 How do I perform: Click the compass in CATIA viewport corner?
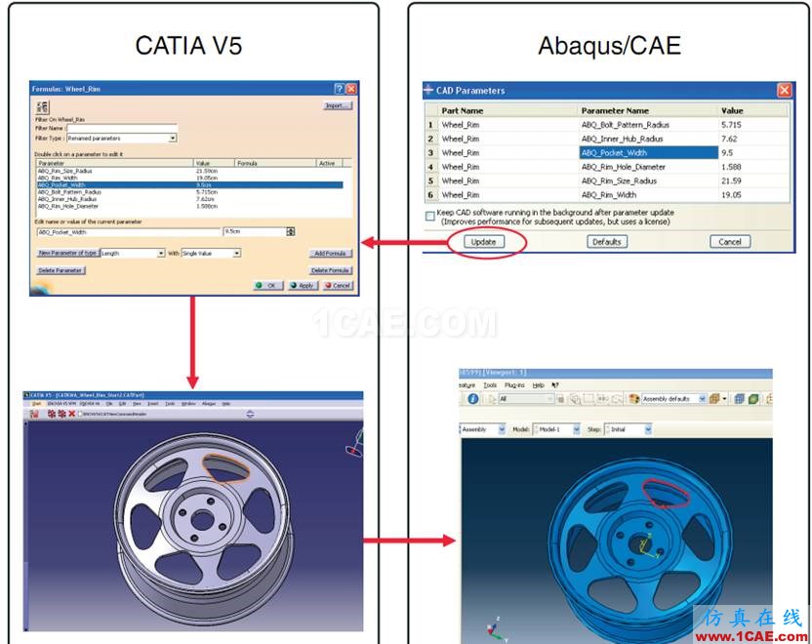click(x=356, y=443)
